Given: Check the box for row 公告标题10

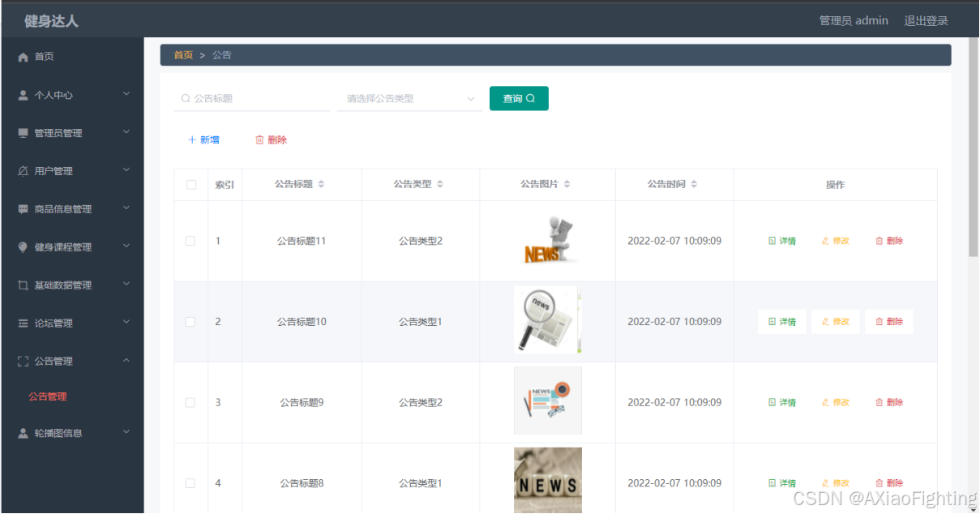Looking at the screenshot, I should tap(190, 322).
